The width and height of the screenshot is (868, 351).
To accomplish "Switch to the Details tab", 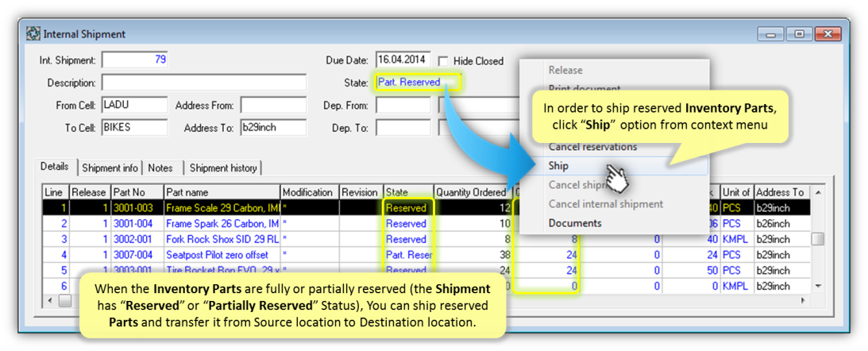I will click(x=55, y=167).
